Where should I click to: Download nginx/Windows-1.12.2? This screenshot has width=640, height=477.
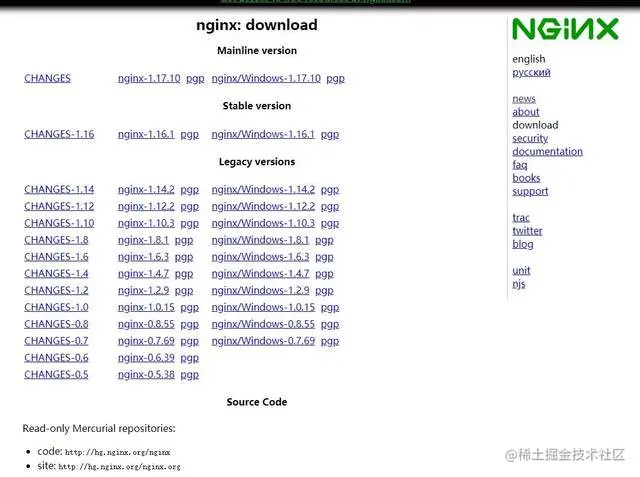coord(263,206)
